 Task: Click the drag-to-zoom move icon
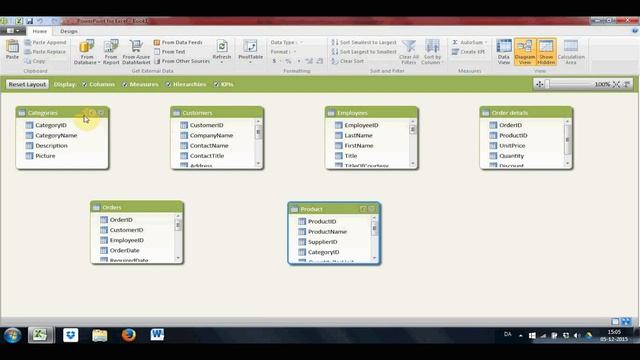(540, 84)
